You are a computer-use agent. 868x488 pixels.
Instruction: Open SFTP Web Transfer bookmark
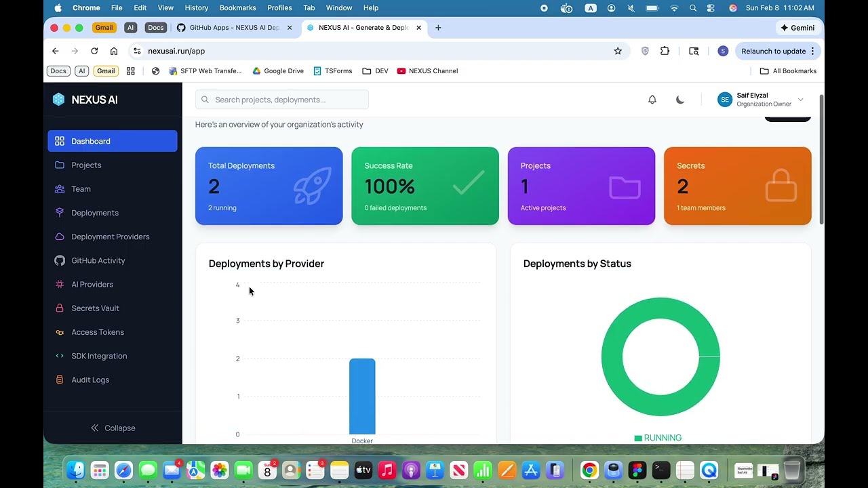click(205, 71)
